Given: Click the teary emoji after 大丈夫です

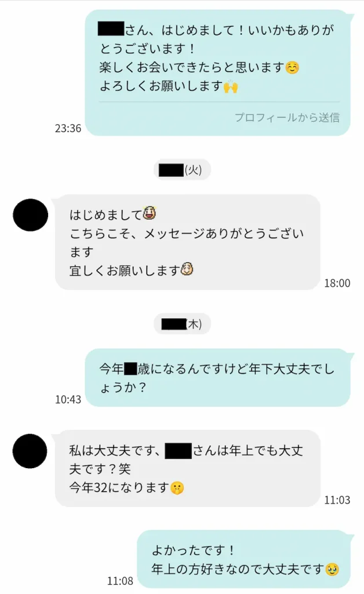Looking at the screenshot, I should 332,569.
